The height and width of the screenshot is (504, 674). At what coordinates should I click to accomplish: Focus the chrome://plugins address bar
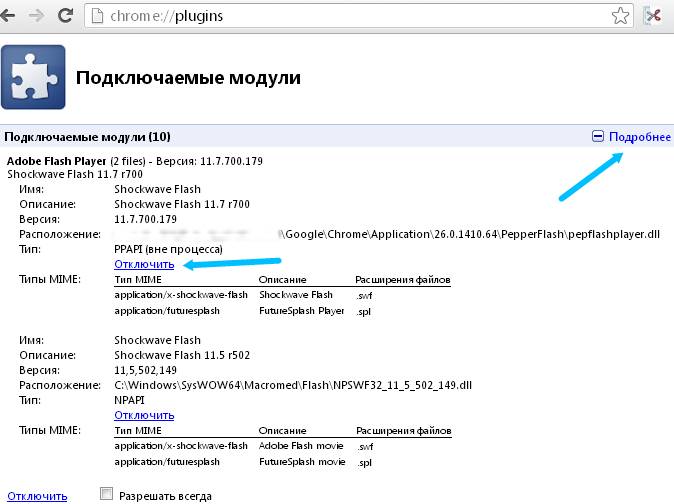pyautogui.click(x=350, y=15)
